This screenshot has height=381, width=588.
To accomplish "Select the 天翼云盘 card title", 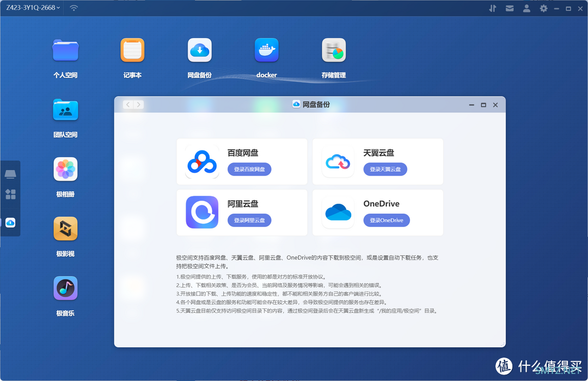I will point(378,153).
